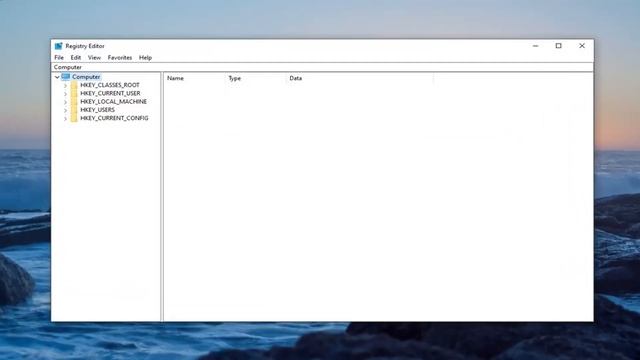Open the File menu
Viewport: 640px width, 360px height.
[59, 58]
